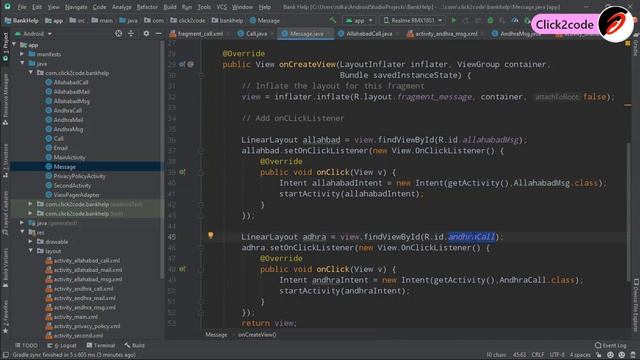Image resolution: width=640 pixels, height=360 pixels.
Task: Open Event Log in the status bar
Action: (611, 345)
